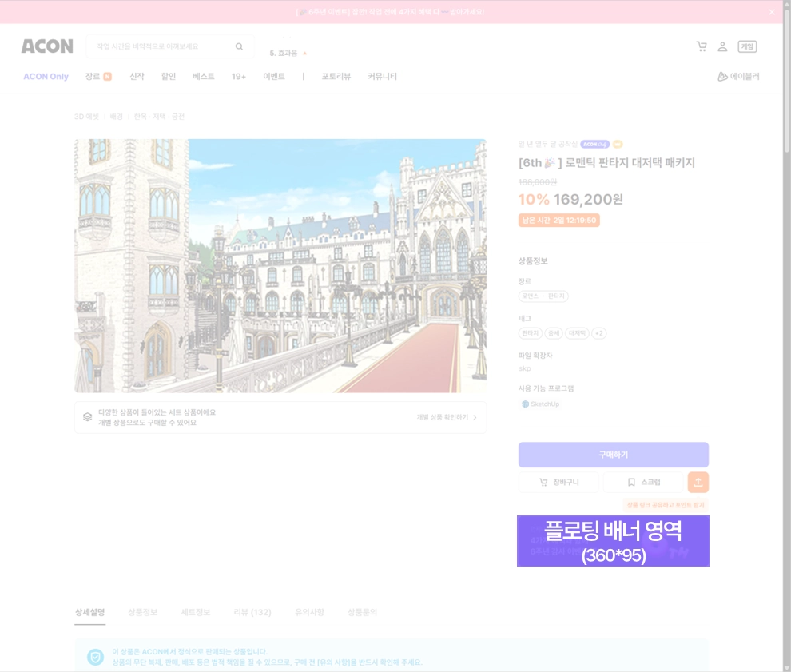Click the mansion product image

(x=280, y=266)
